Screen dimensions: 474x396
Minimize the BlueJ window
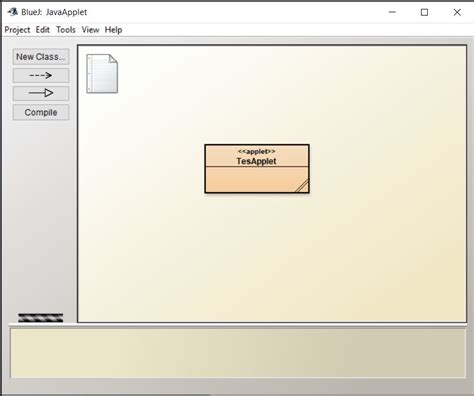[x=392, y=12]
